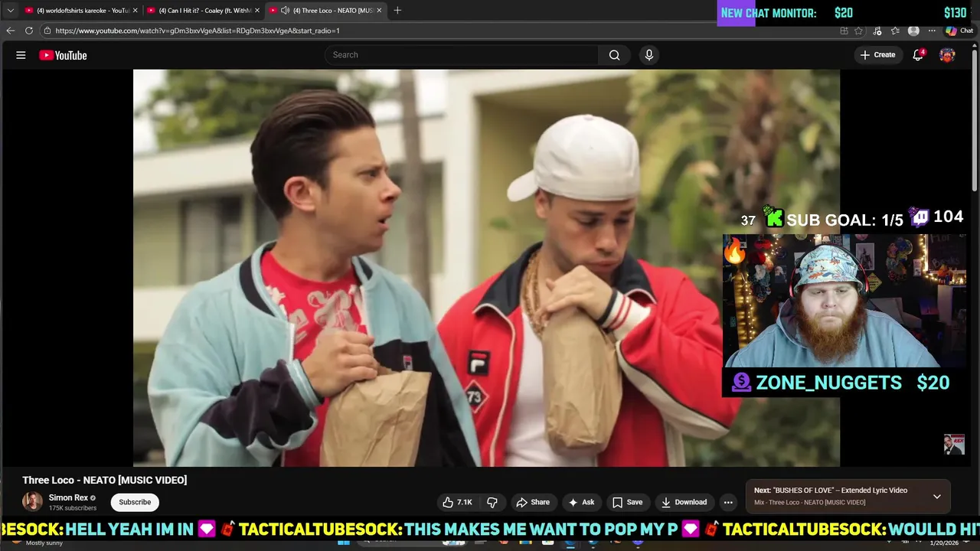View site information lock icon
Screen dimensions: 980x551
47,31
